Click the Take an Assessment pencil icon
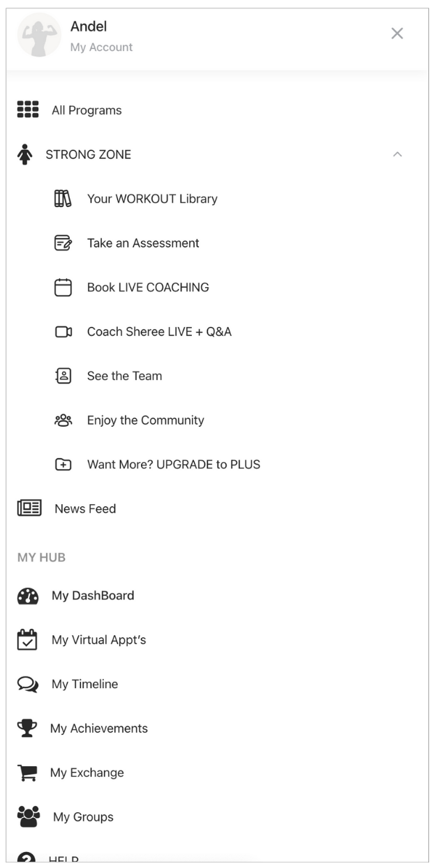This screenshot has height=868, width=434. [x=63, y=243]
